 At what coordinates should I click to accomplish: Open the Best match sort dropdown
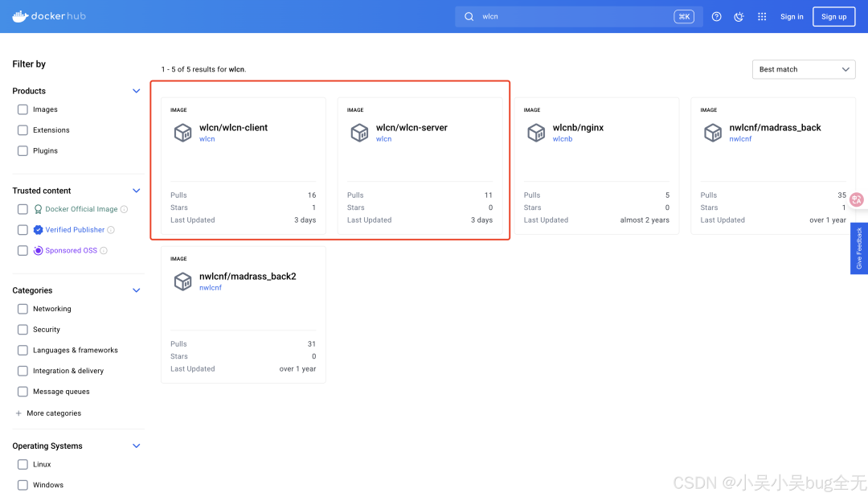click(x=804, y=69)
